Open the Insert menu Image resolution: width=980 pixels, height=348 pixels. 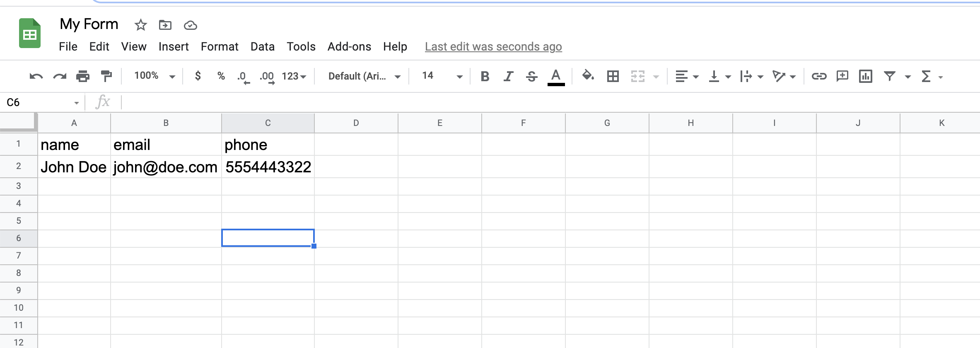[174, 46]
